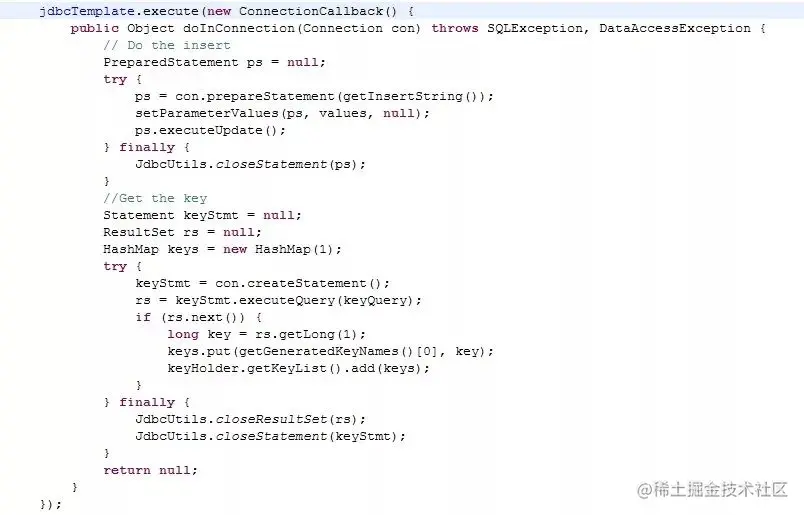
Task: Click setParameterValues method call
Action: [207, 113]
